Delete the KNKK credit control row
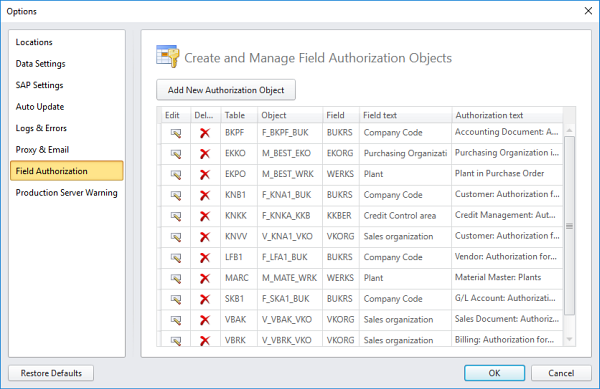The height and width of the screenshot is (389, 600). point(205,216)
